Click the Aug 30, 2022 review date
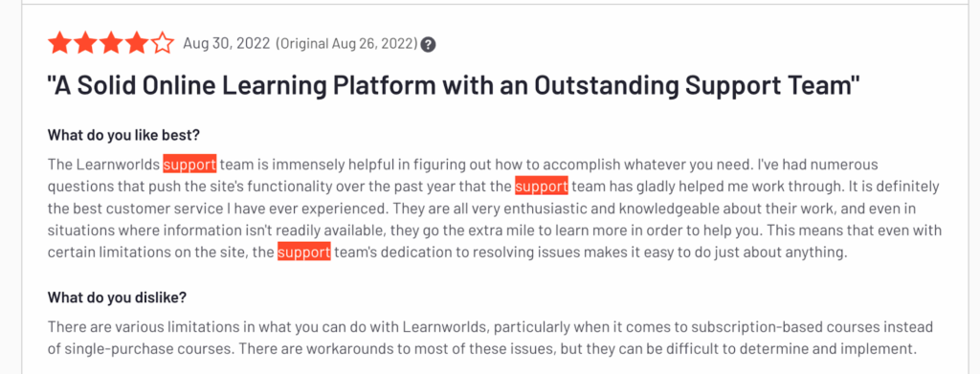Viewport: 980px width, 374px height. [226, 44]
